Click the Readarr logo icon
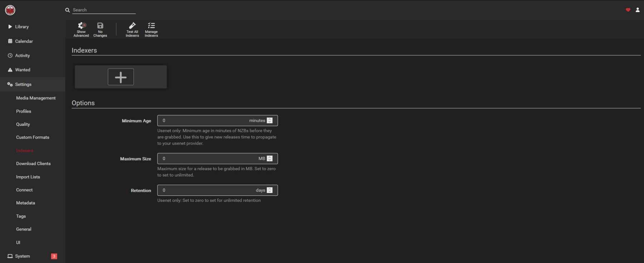 coord(10,10)
